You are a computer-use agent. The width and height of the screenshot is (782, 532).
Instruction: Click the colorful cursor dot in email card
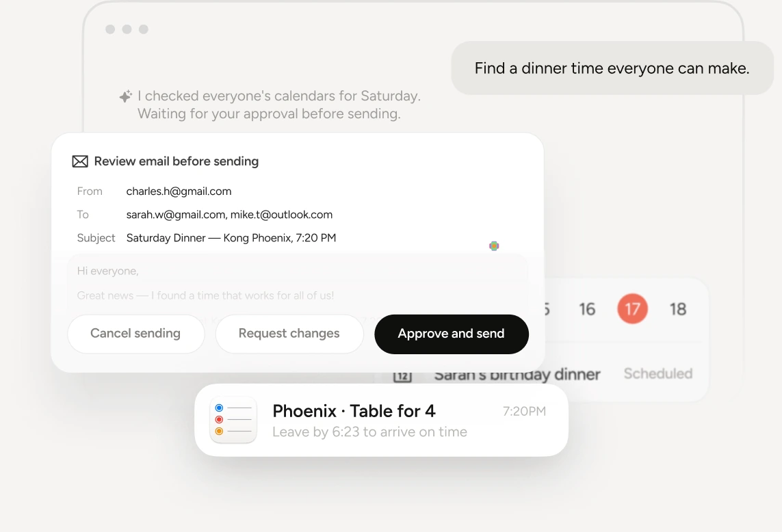[x=494, y=245]
